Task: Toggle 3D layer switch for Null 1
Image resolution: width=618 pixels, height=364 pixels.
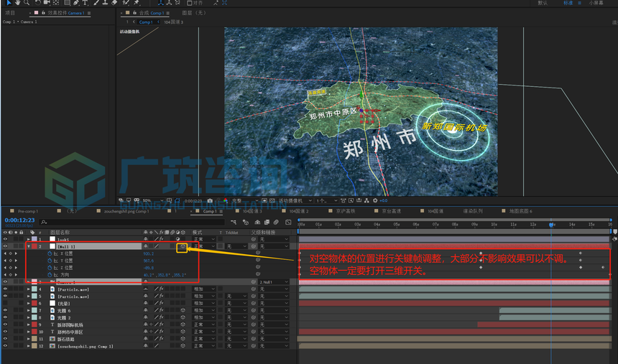Action: (183, 246)
